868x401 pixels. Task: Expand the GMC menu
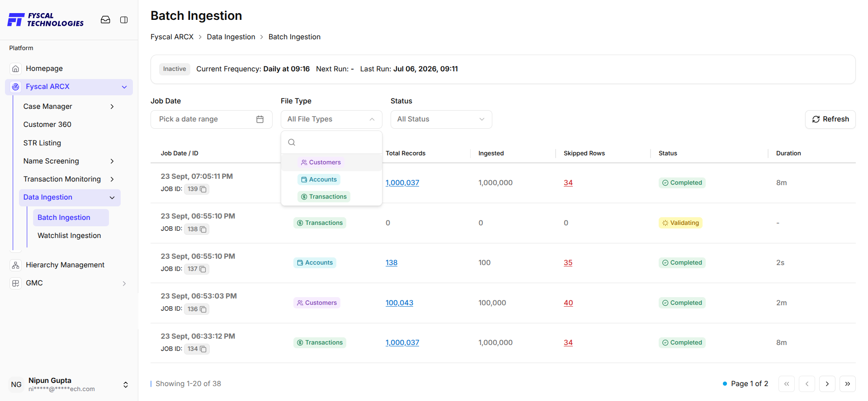[124, 284]
